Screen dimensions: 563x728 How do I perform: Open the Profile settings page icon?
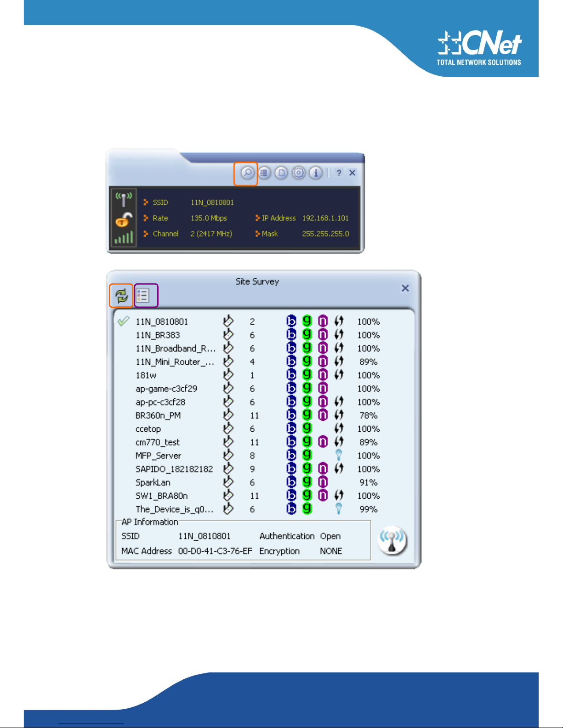coord(281,173)
